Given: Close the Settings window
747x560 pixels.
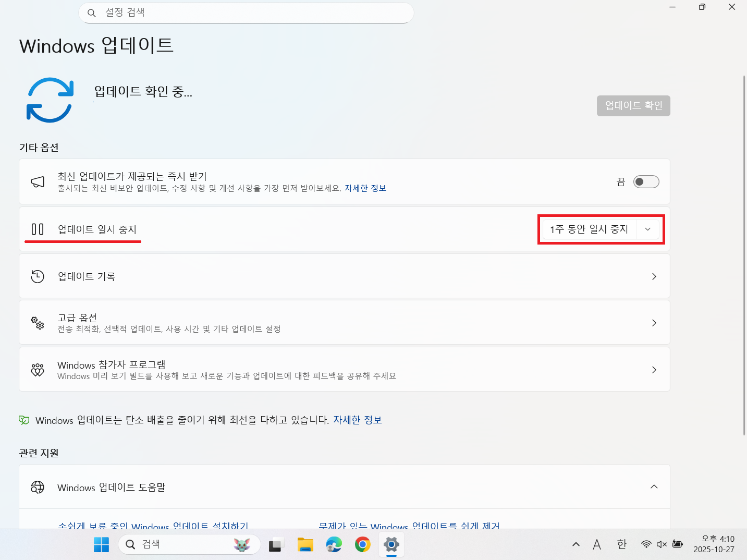Looking at the screenshot, I should [732, 7].
